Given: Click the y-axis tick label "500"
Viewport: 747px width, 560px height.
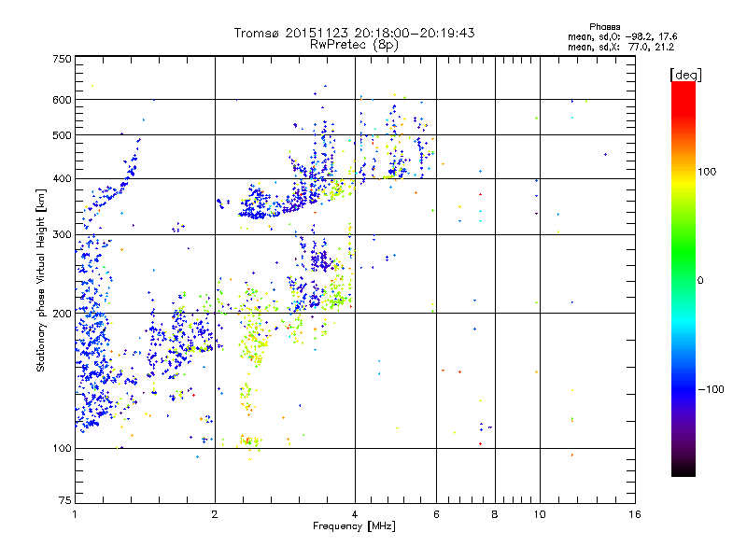Looking at the screenshot, I should 62,135.
